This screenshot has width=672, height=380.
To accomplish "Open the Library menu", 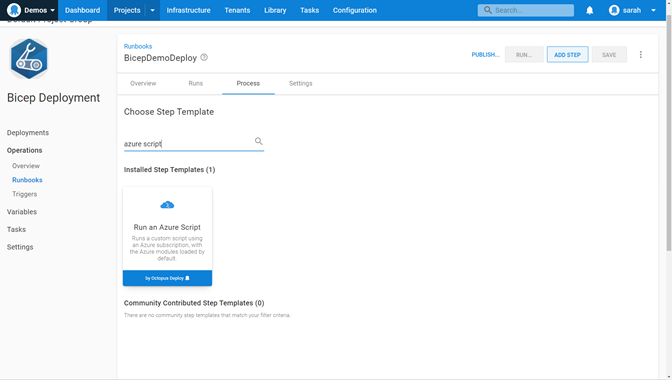I will tap(275, 10).
